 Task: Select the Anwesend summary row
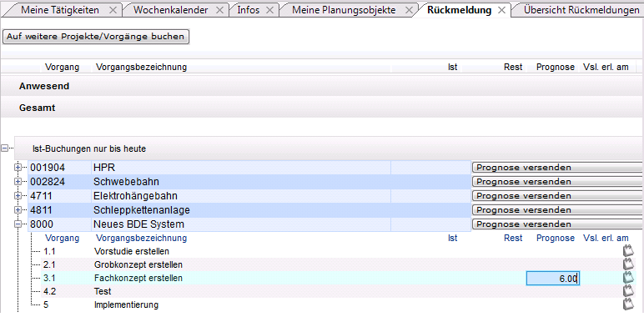(x=323, y=86)
